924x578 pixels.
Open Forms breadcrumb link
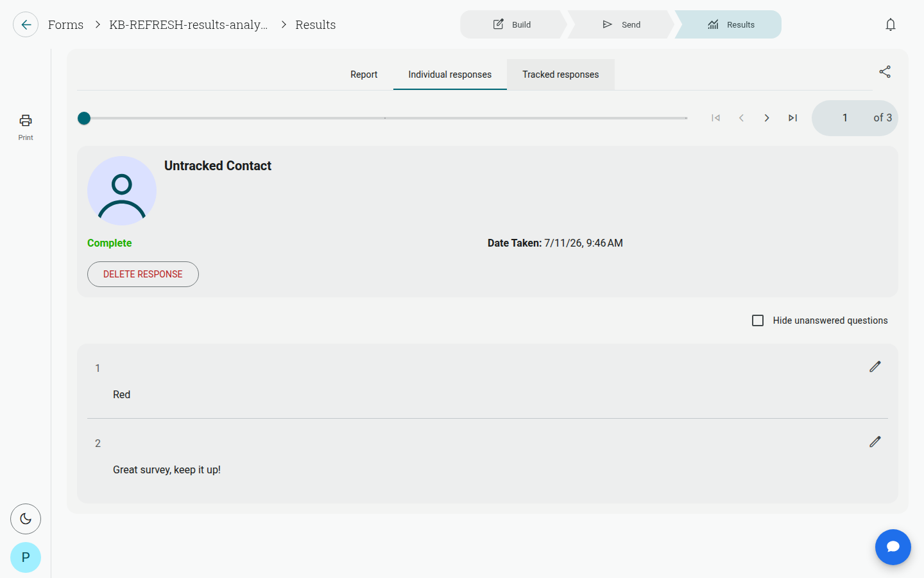(x=65, y=24)
